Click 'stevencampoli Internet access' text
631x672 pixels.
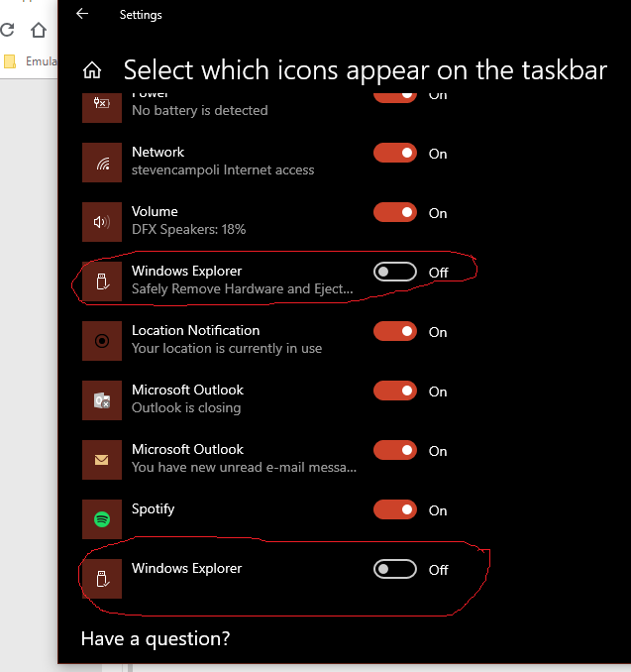tap(223, 170)
